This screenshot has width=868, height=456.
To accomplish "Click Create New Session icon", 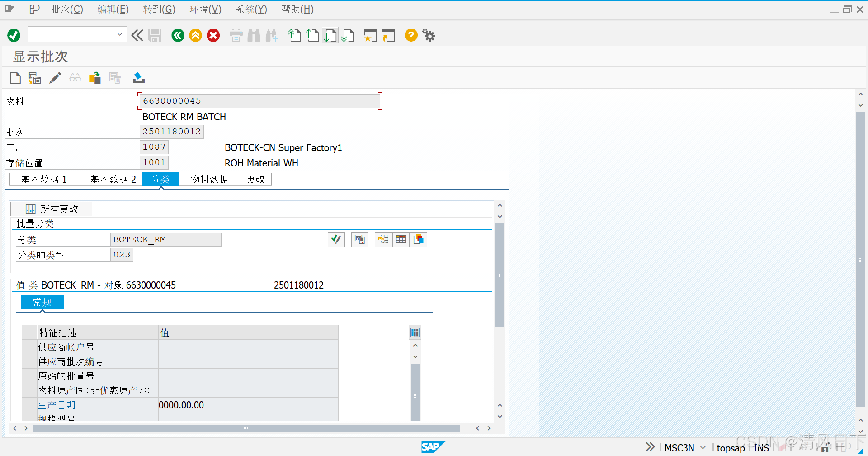I will click(x=370, y=35).
